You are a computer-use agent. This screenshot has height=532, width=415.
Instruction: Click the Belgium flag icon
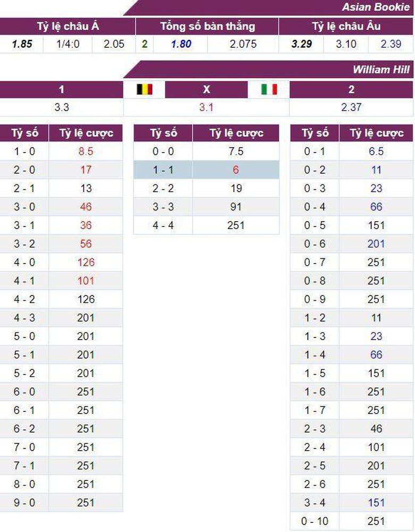pyautogui.click(x=145, y=89)
